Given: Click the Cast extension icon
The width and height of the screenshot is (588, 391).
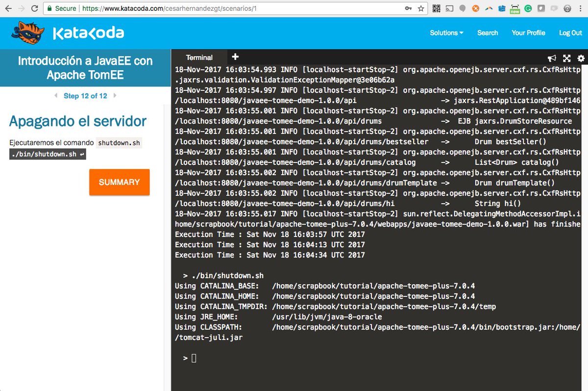Looking at the screenshot, I should [449, 8].
